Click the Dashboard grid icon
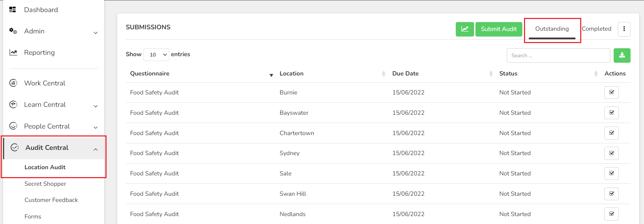This screenshot has width=644, height=224. tap(13, 10)
